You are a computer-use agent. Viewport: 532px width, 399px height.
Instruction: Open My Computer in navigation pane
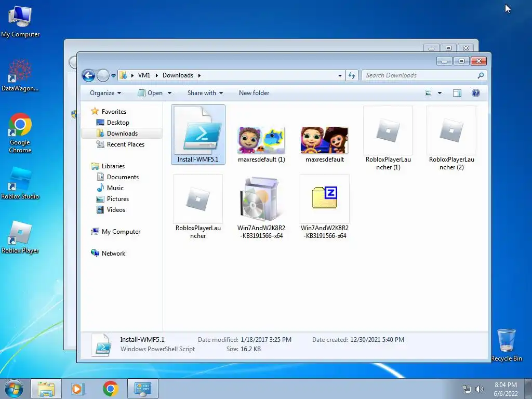pyautogui.click(x=121, y=231)
